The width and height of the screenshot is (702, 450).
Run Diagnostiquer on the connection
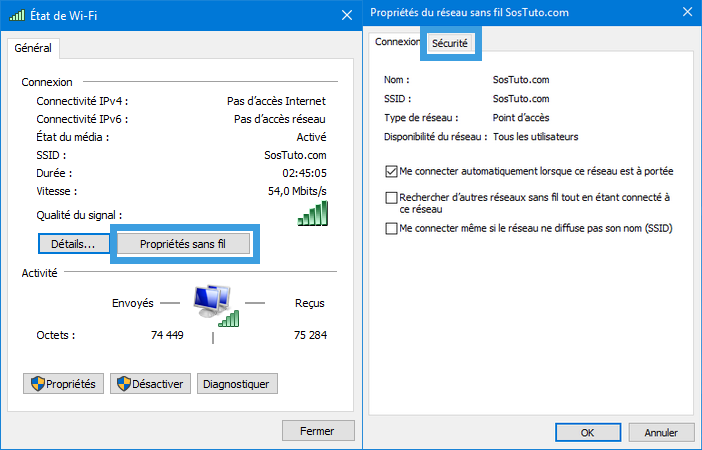(x=237, y=384)
